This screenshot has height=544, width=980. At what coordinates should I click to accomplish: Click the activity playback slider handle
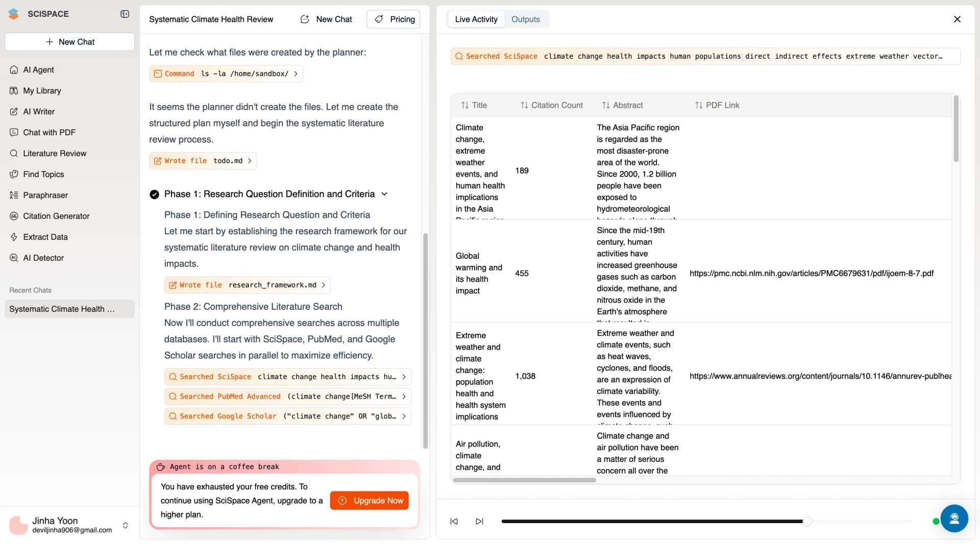[x=807, y=521]
